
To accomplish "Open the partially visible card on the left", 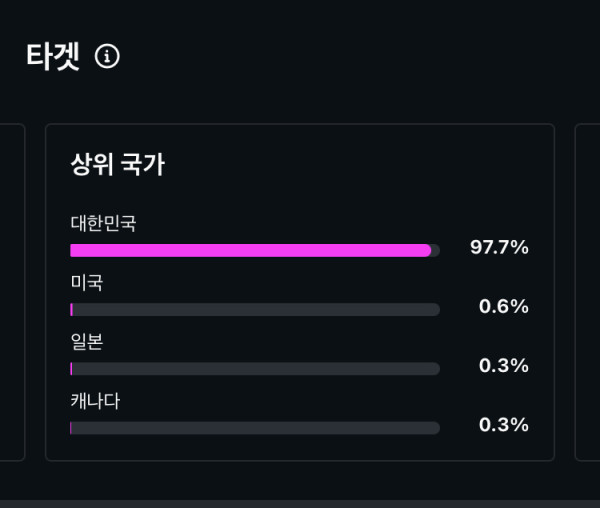I will [12, 292].
